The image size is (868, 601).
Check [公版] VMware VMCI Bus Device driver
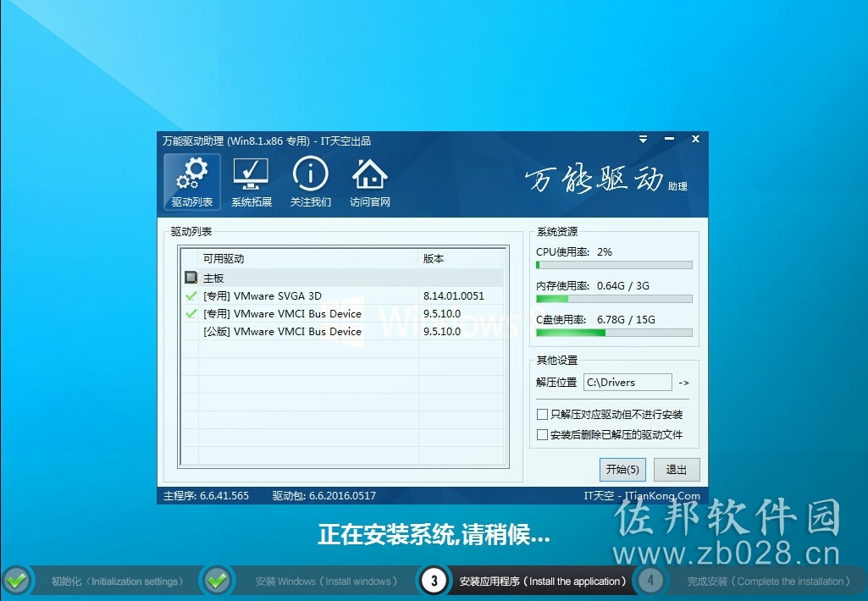(191, 332)
